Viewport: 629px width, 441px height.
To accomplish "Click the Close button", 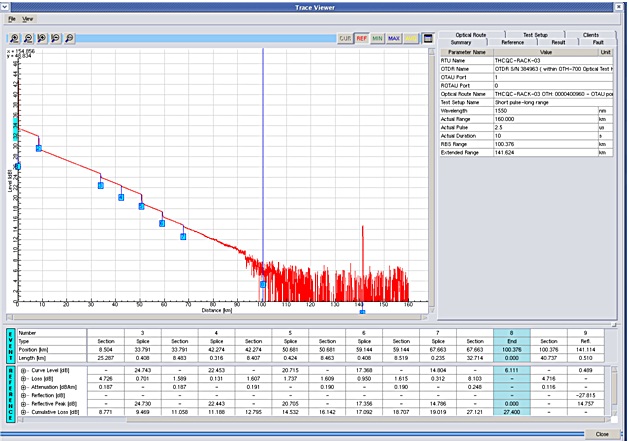I will click(602, 434).
